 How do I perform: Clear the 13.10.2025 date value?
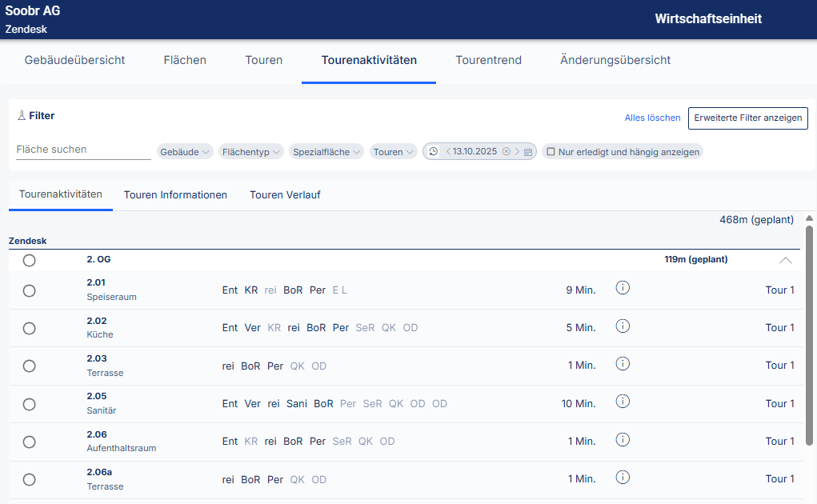pos(506,151)
